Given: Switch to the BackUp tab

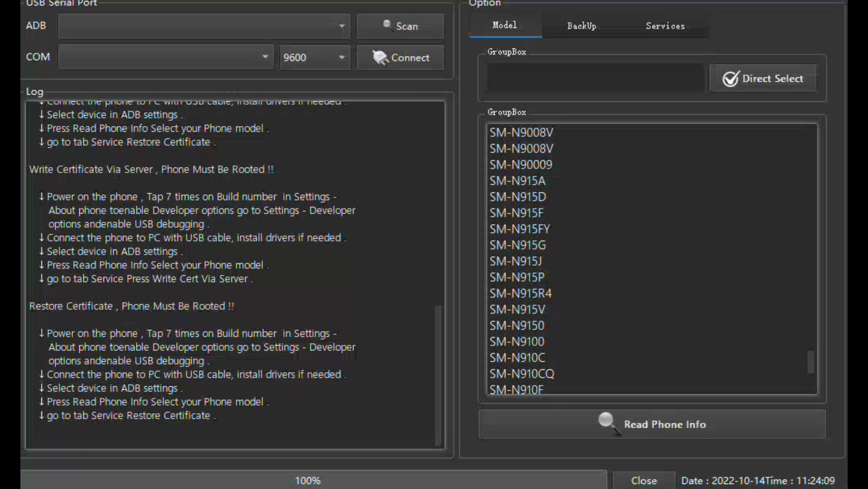Looking at the screenshot, I should 582,26.
